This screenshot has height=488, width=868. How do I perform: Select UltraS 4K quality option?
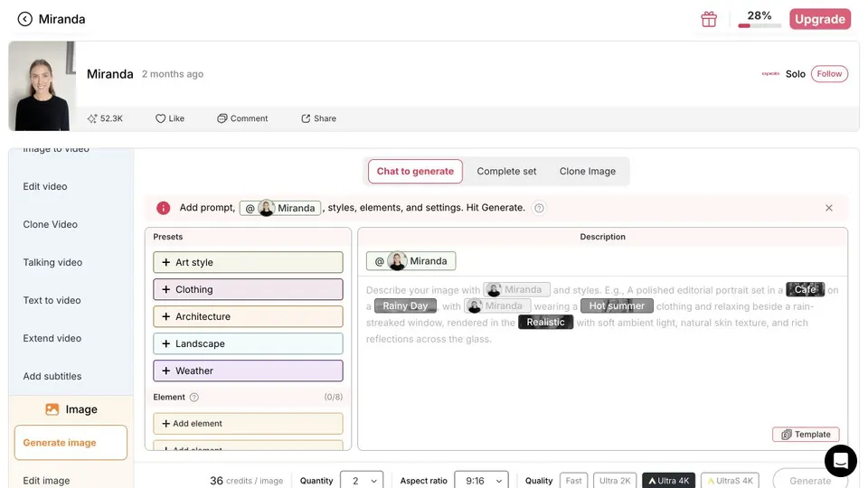[x=731, y=480]
